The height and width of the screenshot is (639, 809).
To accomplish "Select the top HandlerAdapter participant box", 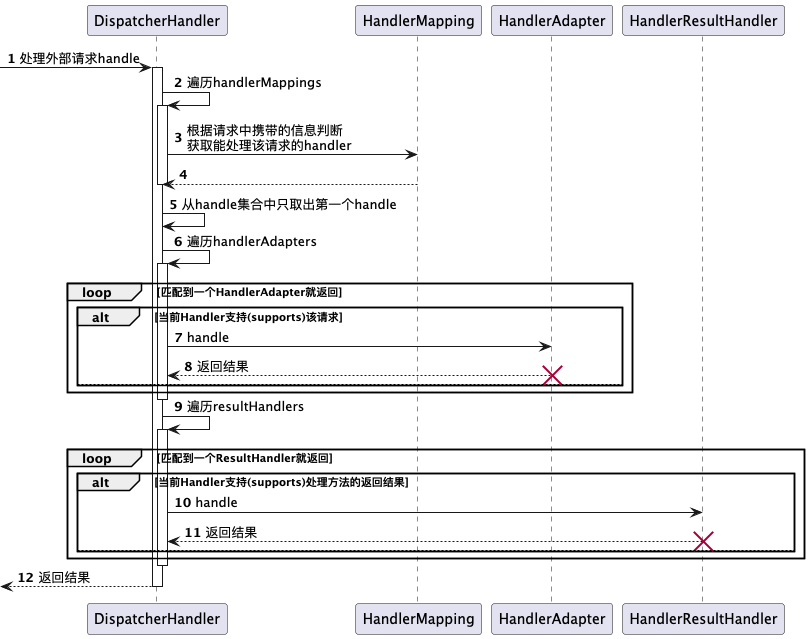I will 552,21.
